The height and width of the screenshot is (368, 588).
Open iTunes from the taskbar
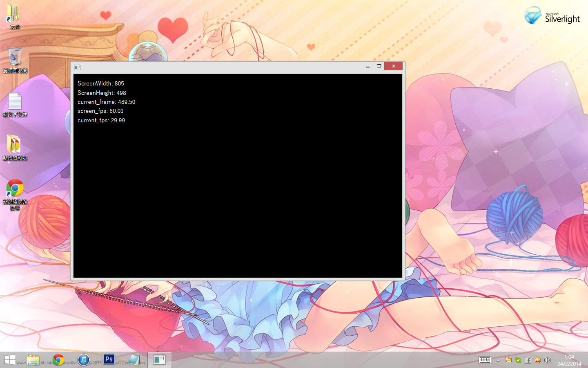pos(84,360)
